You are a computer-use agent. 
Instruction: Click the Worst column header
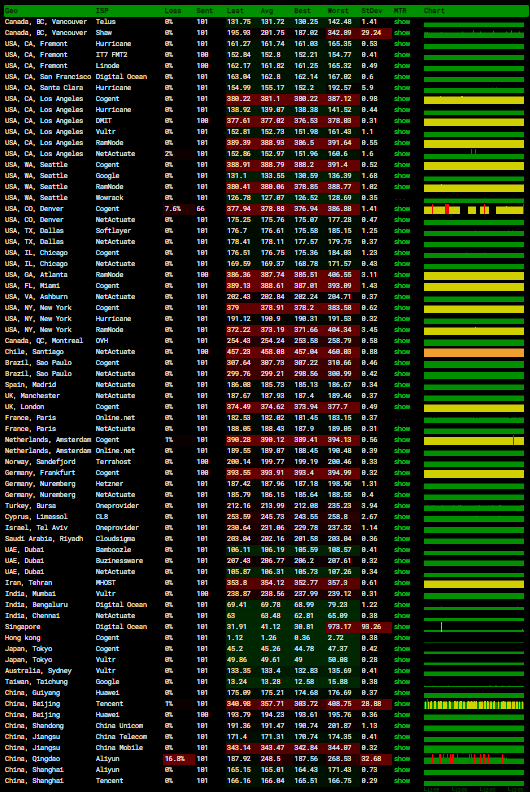tap(338, 11)
